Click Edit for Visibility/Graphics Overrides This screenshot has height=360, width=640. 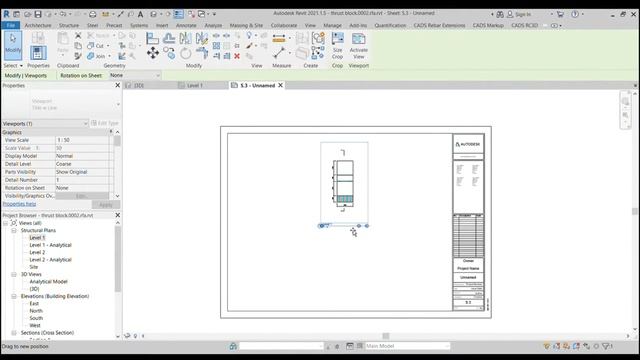[82, 196]
